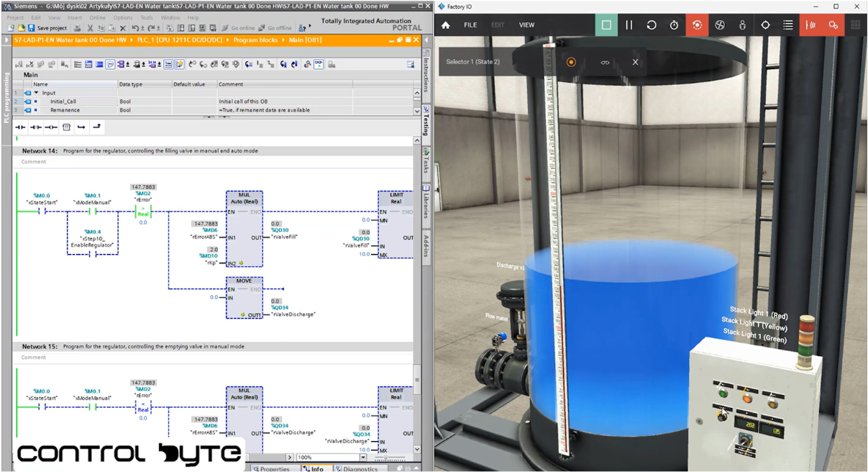Expand the collapsed project tree panel
868x472 pixels.
click(7, 40)
